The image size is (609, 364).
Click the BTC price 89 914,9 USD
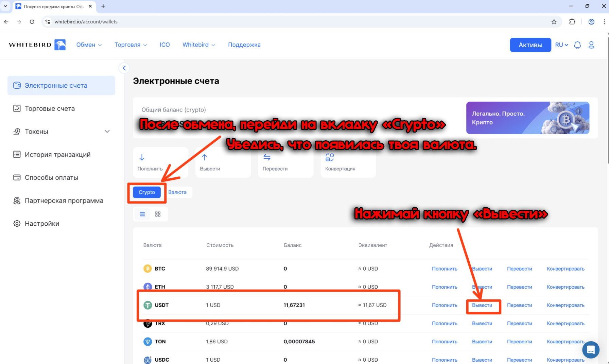pyautogui.click(x=222, y=268)
